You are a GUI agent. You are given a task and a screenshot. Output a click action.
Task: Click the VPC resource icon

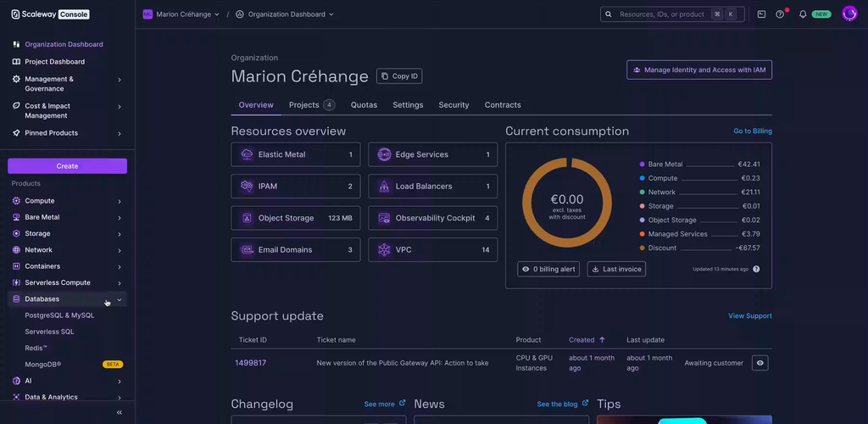(384, 249)
